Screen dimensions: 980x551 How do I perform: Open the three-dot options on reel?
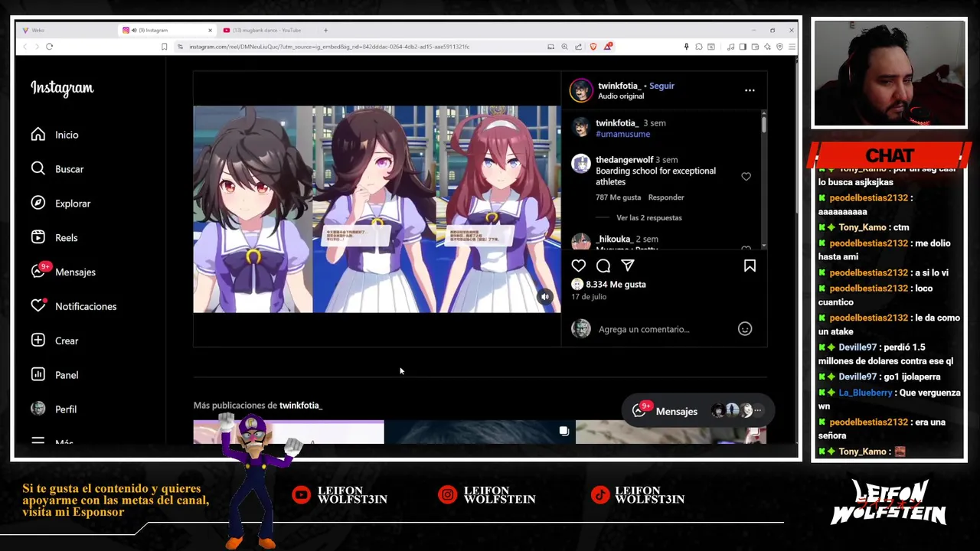750,90
